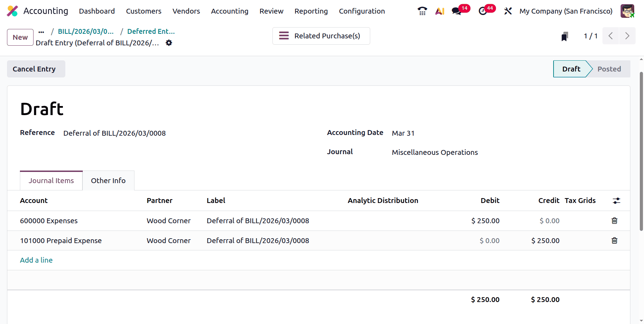Click Wood Corner partner in Prepaid Expense row
644x324 pixels.
pos(169,241)
